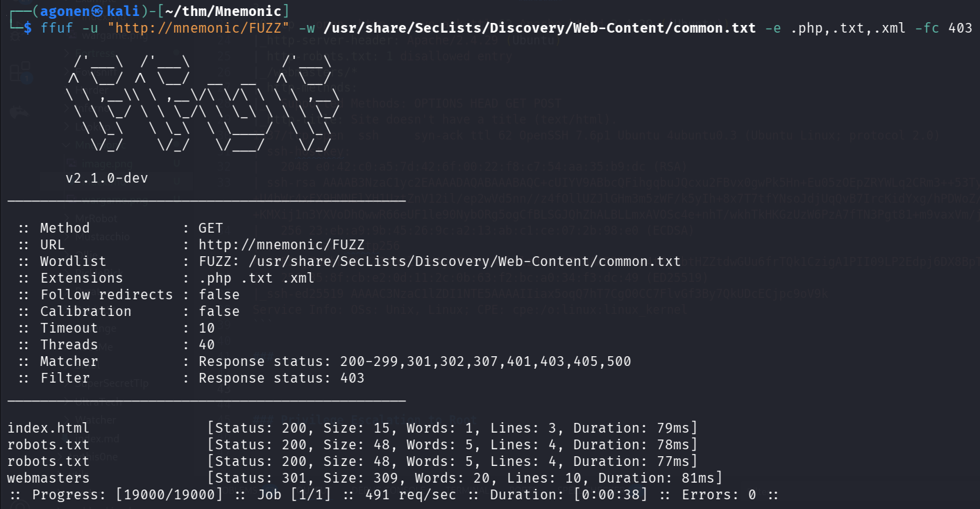The width and height of the screenshot is (980, 509).
Task: Click the Matcher response status code list
Action: [485, 361]
